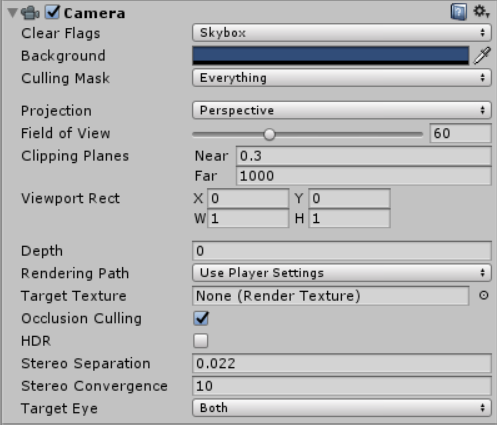Screen dimensions: 497x425
Task: Open Projection Perspective dropdown
Action: pyautogui.click(x=342, y=110)
